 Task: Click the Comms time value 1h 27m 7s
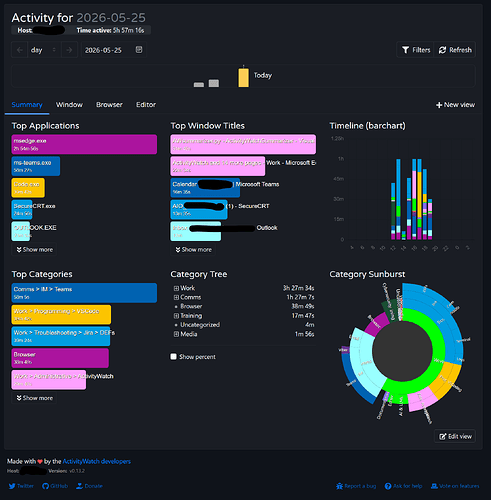[x=300, y=297]
